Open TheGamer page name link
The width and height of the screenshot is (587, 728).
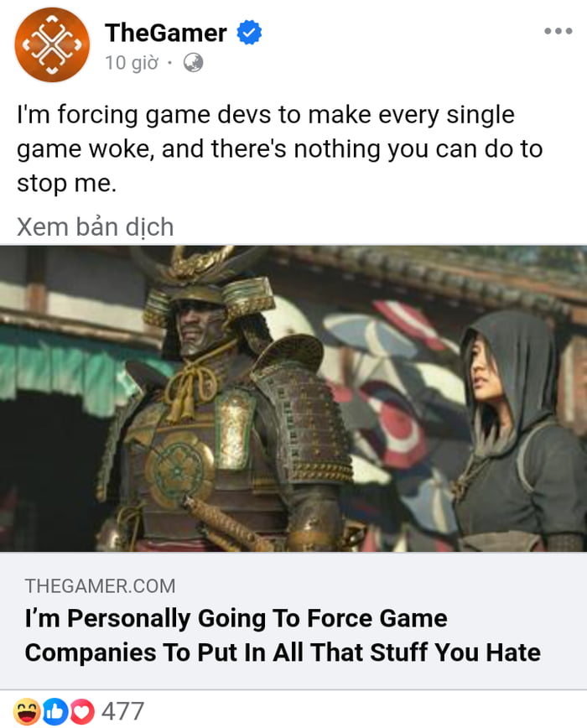pyautogui.click(x=166, y=33)
